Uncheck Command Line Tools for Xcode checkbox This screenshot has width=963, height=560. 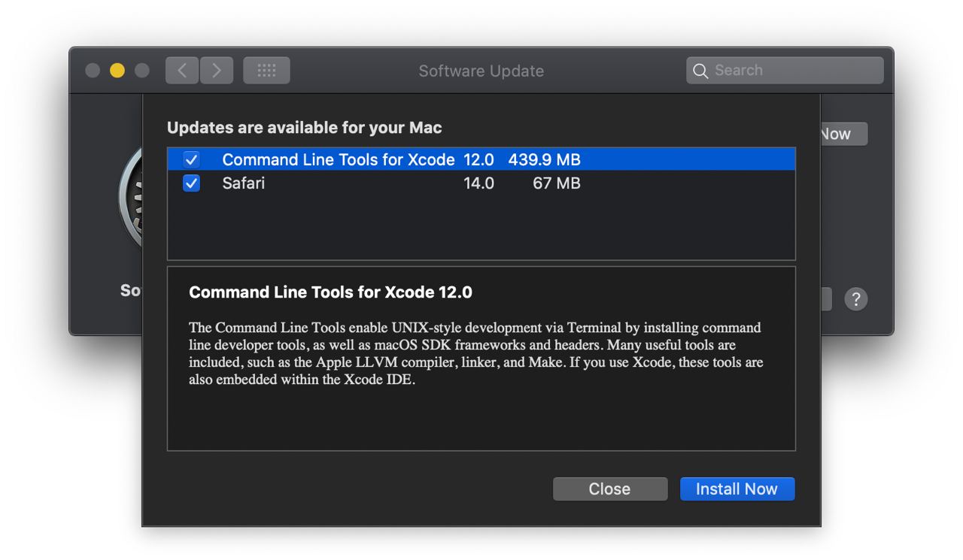click(191, 159)
